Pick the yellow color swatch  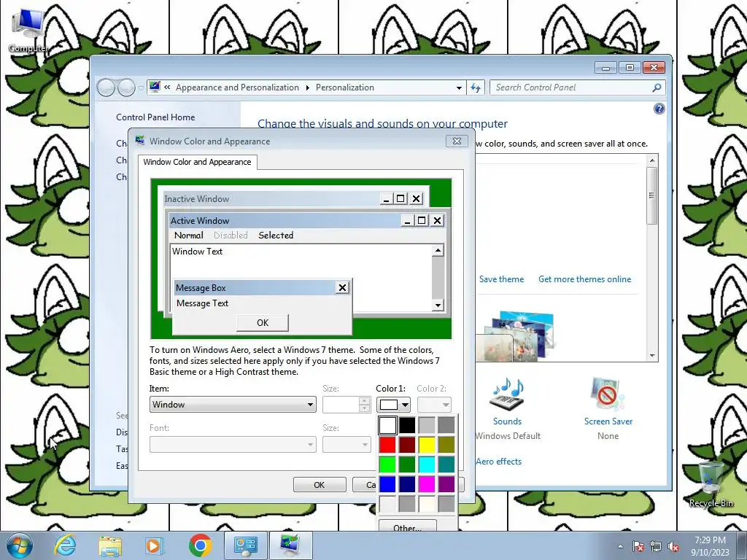(x=427, y=445)
